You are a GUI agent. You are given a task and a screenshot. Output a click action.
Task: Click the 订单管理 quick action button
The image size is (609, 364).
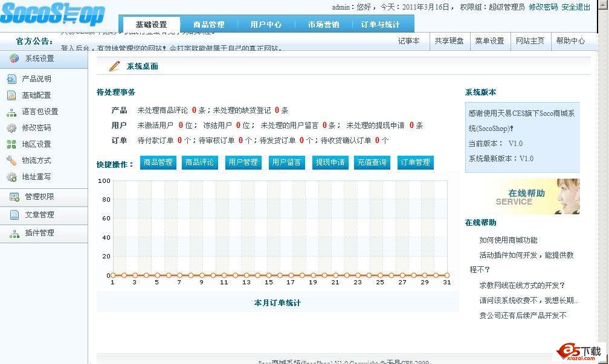click(415, 162)
